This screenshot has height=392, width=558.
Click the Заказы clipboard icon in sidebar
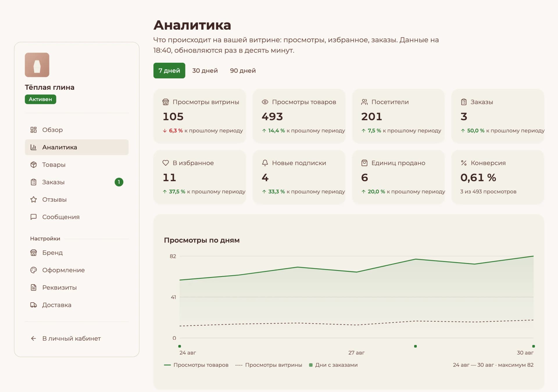33,182
